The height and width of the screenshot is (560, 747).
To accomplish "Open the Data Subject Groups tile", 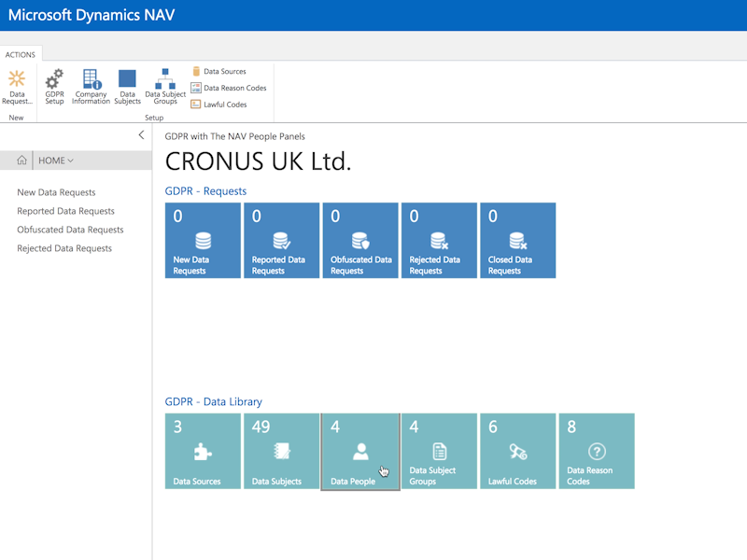I will [439, 451].
